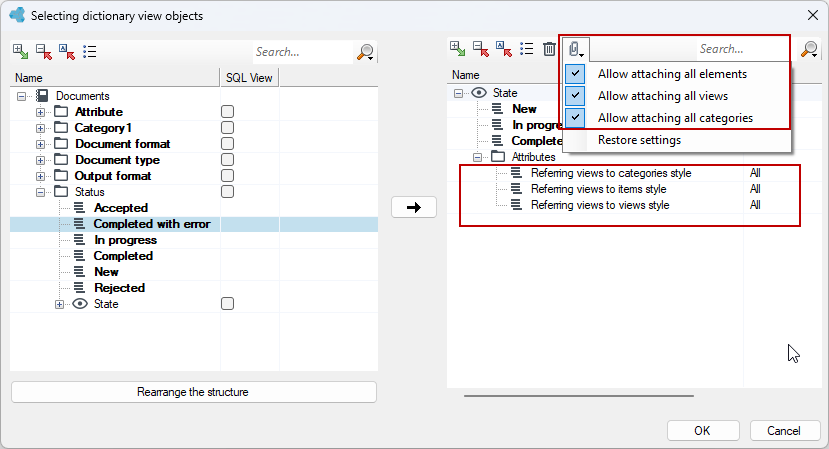Confirm with the OK button
Screen dimensions: 829x449
pos(703,430)
